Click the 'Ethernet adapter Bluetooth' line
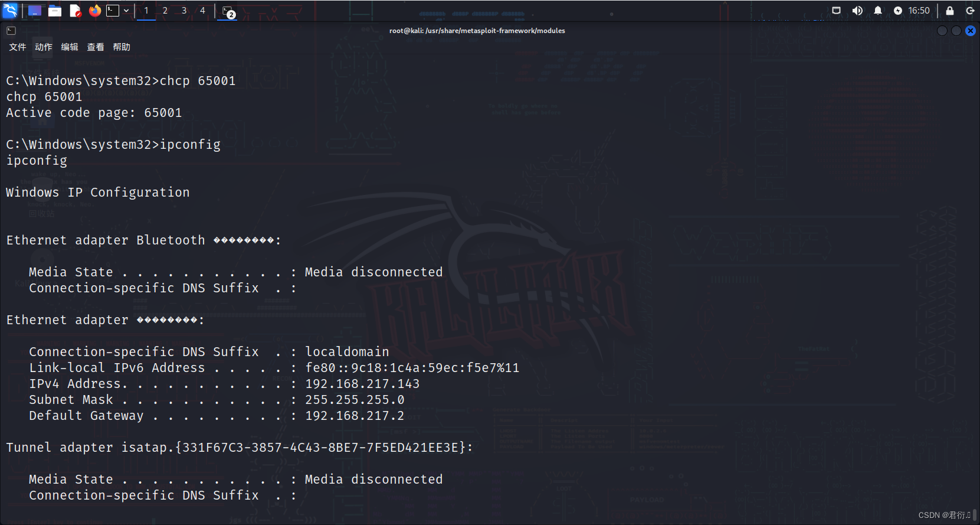This screenshot has width=980, height=525. click(143, 240)
